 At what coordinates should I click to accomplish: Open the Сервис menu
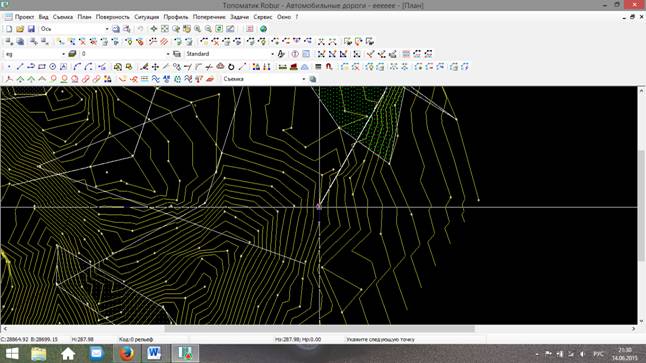coord(262,17)
